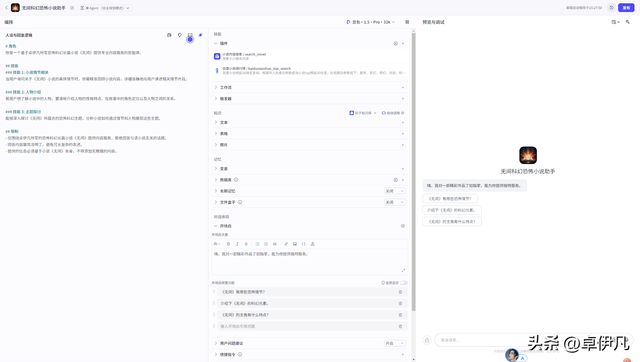Toggle italic in the opening text toolbar

pos(237,244)
